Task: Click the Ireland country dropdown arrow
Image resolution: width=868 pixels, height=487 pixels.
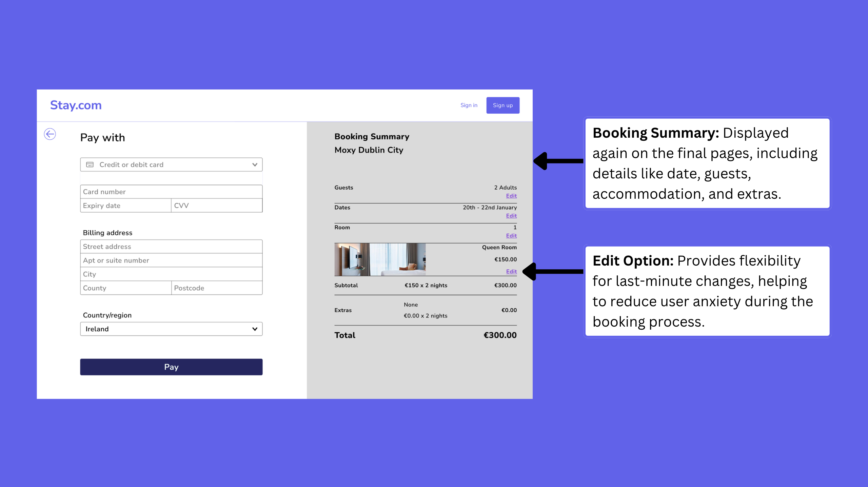Action: (x=255, y=329)
